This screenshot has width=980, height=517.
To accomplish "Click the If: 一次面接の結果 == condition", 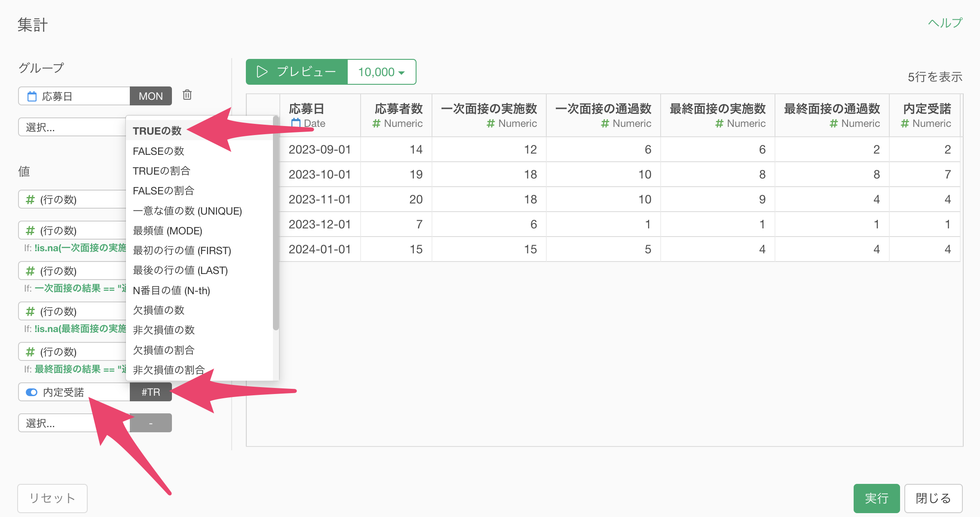I will (75, 288).
